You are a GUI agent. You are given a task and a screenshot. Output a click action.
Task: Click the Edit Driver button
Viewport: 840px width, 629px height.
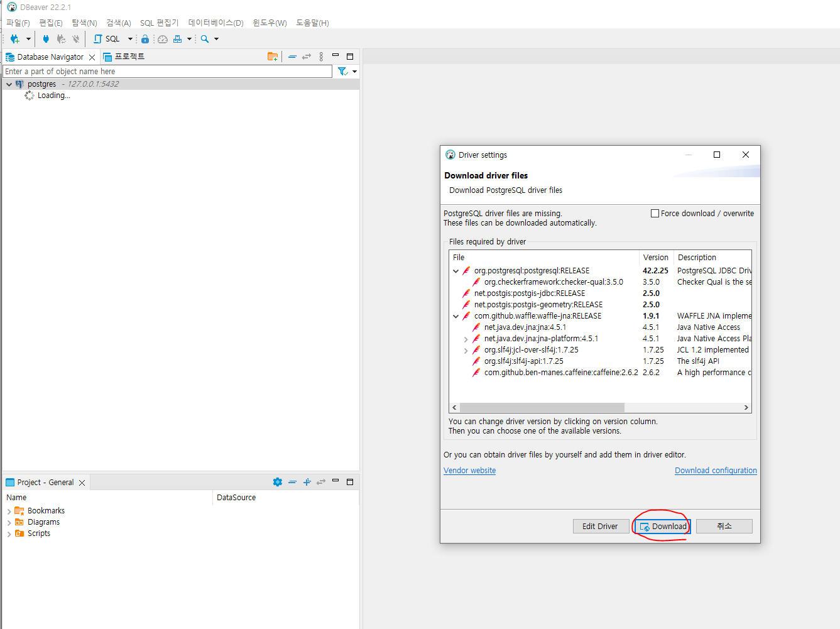(601, 527)
